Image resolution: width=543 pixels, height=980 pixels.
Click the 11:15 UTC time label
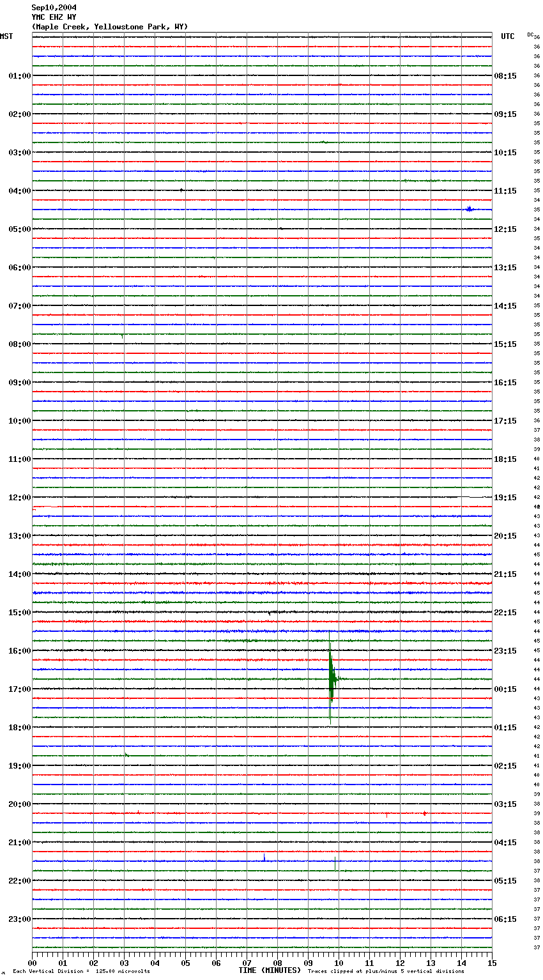coord(505,191)
